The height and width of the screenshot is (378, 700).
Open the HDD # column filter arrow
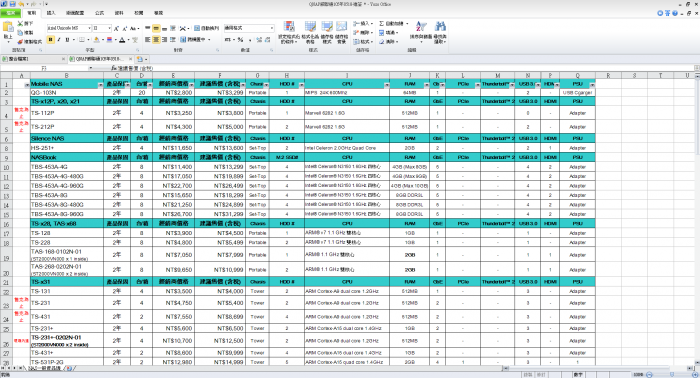click(x=301, y=84)
